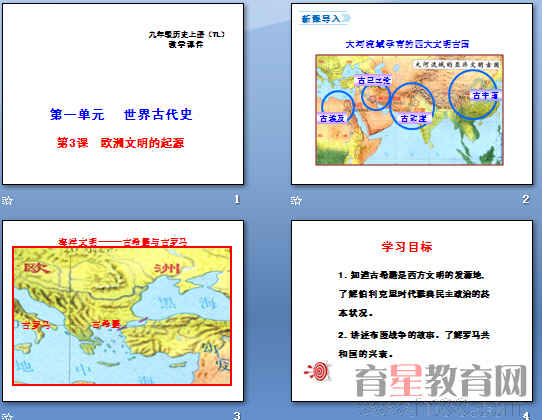Select slide 4 titled 学习目标
542x420 pixels.
coord(412,311)
